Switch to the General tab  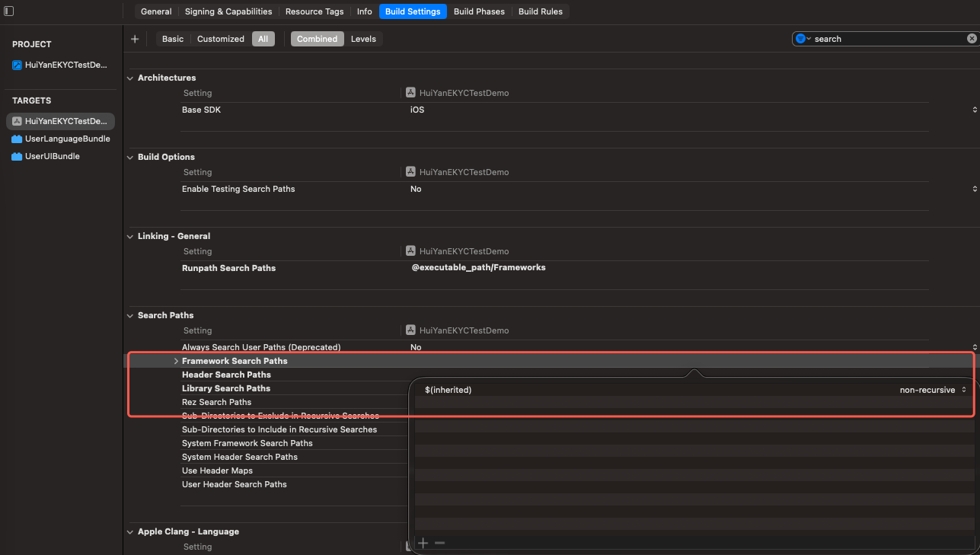click(156, 11)
